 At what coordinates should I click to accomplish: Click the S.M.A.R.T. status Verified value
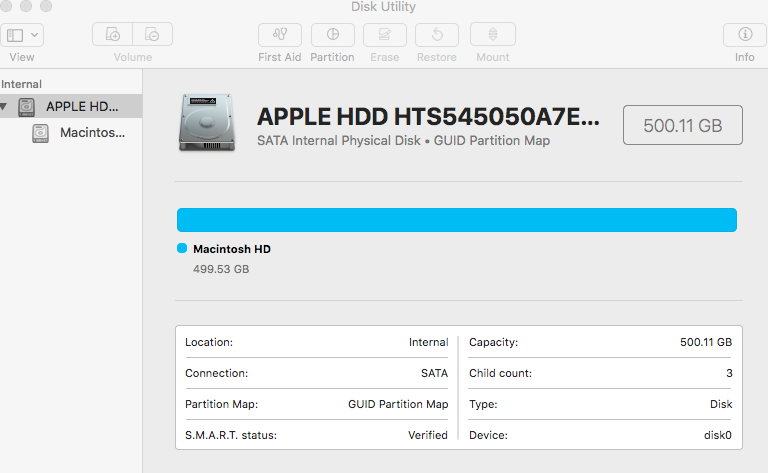[428, 435]
